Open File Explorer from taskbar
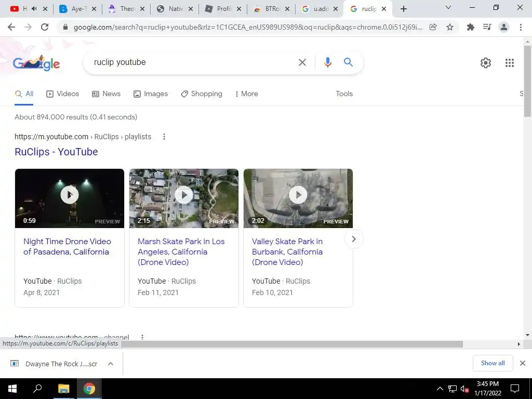Screen dimensions: 532x399 pyautogui.click(x=63, y=389)
